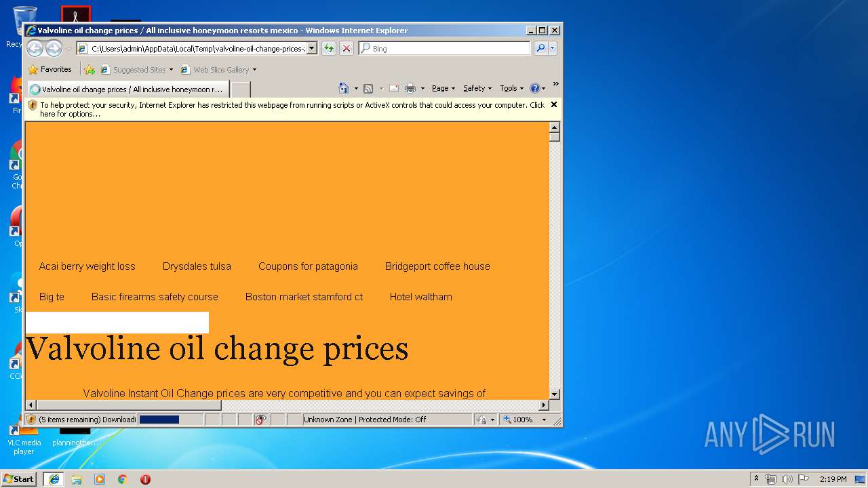Select the Valvoline oil change prices tab
Viewport: 868px width, 488px height.
(x=127, y=89)
